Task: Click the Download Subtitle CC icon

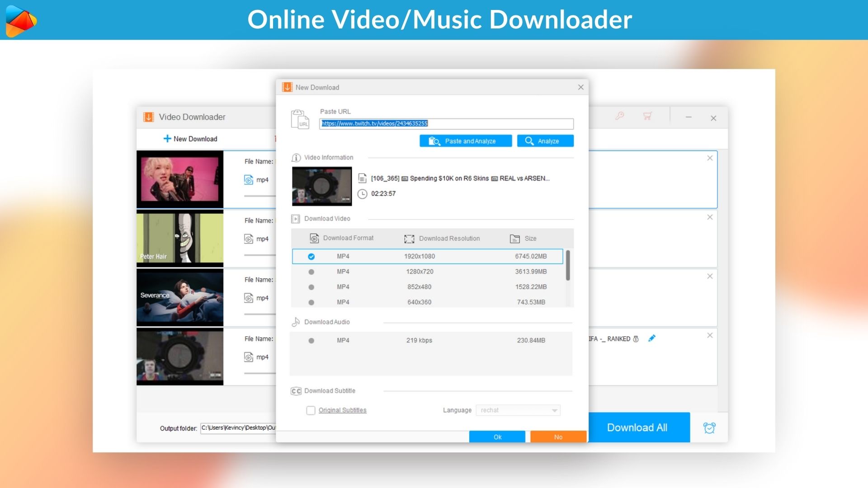Action: coord(296,391)
